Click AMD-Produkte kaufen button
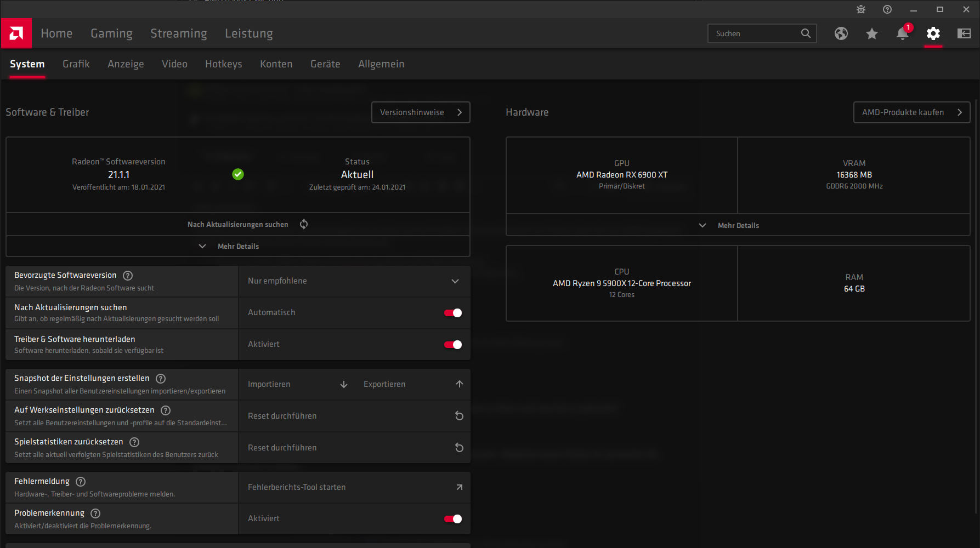This screenshot has width=980, height=548. coord(911,112)
